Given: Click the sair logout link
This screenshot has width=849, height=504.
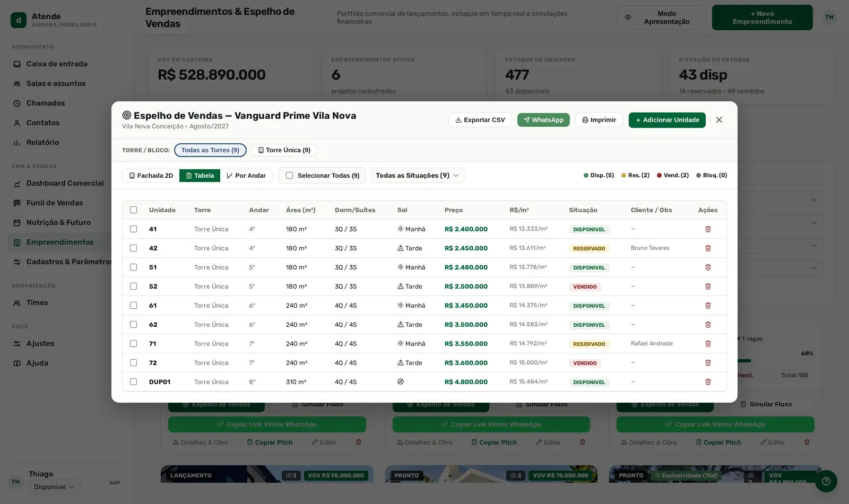Looking at the screenshot, I should point(115,482).
